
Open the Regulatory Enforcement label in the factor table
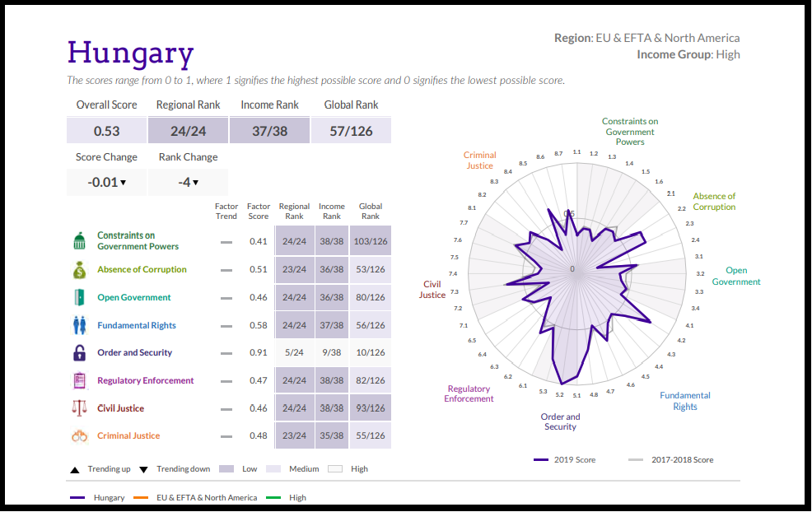[x=145, y=381]
